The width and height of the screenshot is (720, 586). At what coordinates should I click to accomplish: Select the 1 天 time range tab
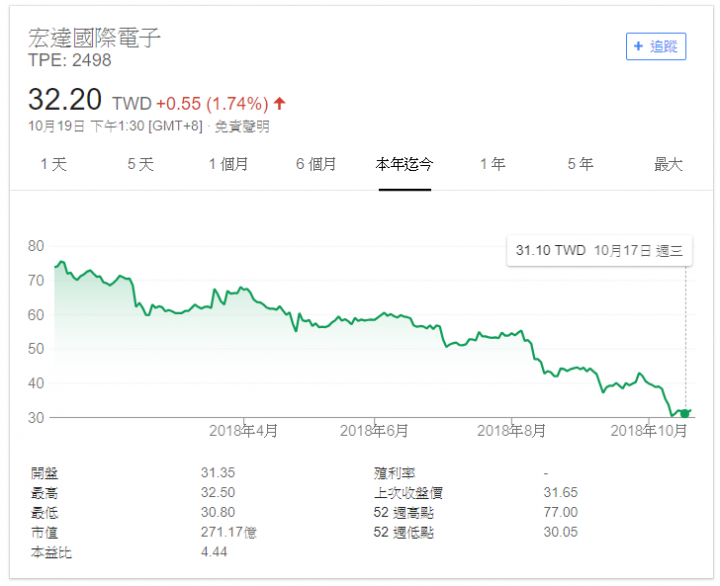[x=54, y=164]
